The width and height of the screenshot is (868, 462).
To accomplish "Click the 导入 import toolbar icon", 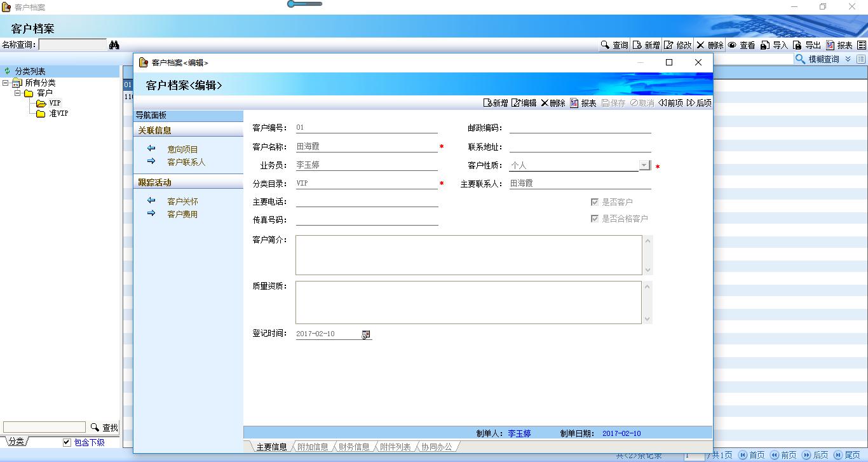I will coord(766,45).
